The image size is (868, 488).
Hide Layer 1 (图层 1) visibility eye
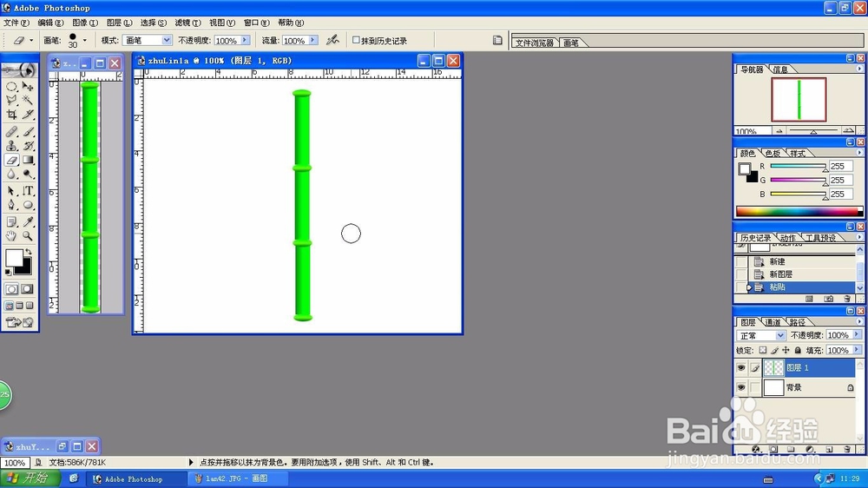coord(741,368)
